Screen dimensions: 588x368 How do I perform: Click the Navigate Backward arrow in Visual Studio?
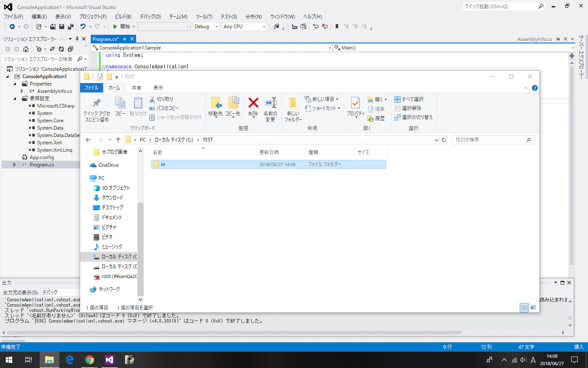[x=12, y=27]
